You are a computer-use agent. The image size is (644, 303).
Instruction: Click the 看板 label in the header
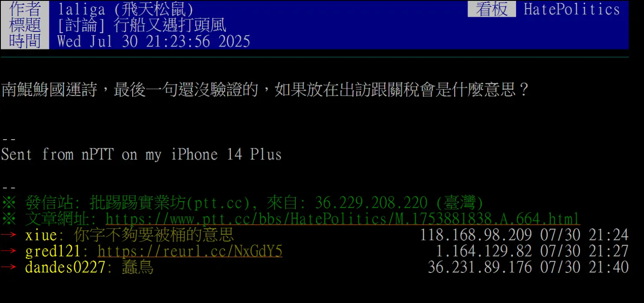pos(492,9)
